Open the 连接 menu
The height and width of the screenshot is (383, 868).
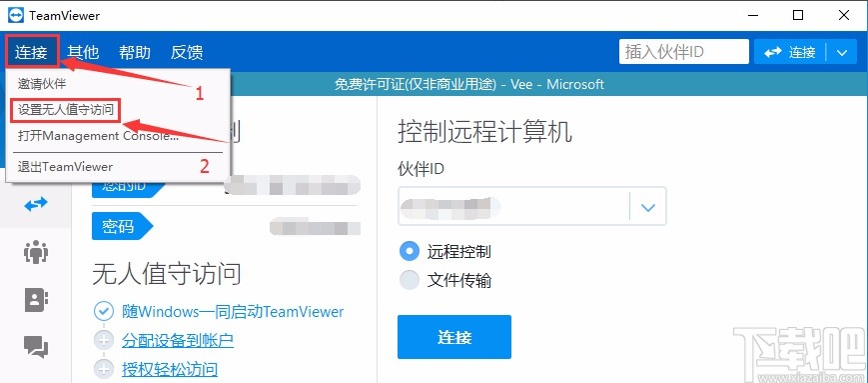pos(31,52)
